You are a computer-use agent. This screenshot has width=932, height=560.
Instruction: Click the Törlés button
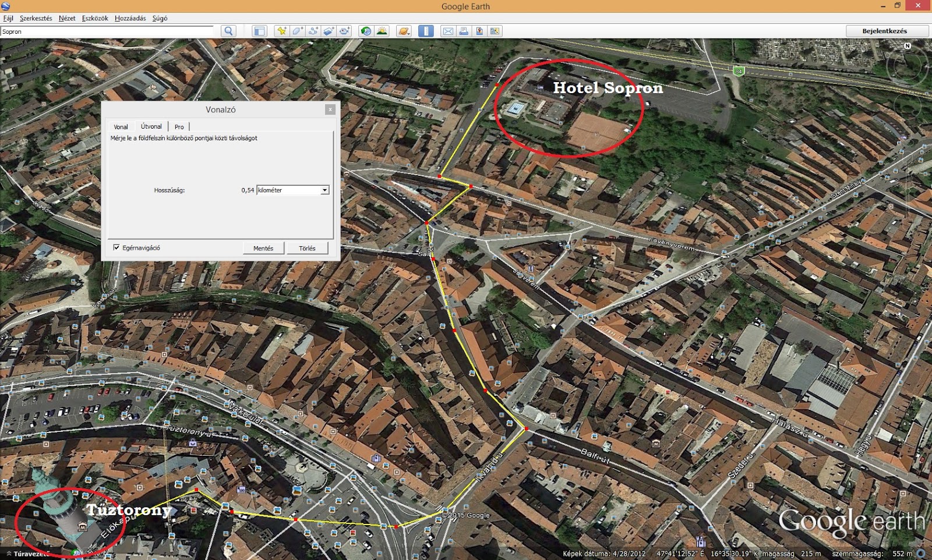tap(307, 249)
